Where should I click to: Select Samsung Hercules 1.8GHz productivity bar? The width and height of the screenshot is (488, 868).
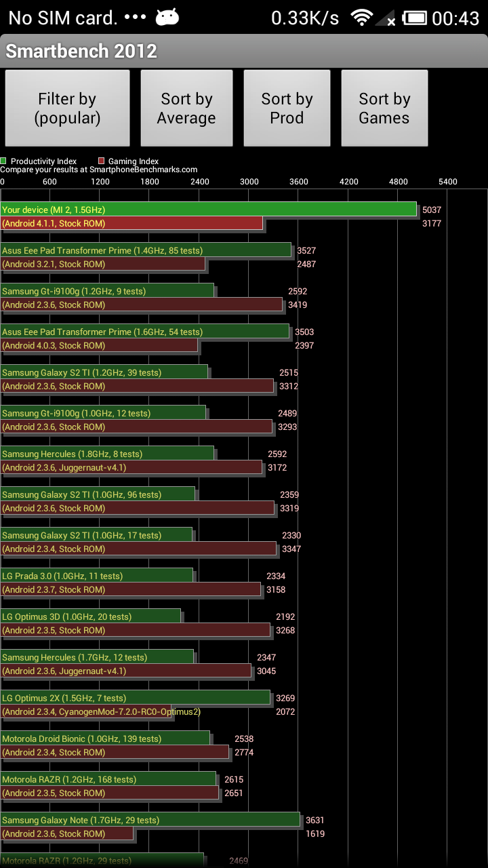(x=107, y=454)
